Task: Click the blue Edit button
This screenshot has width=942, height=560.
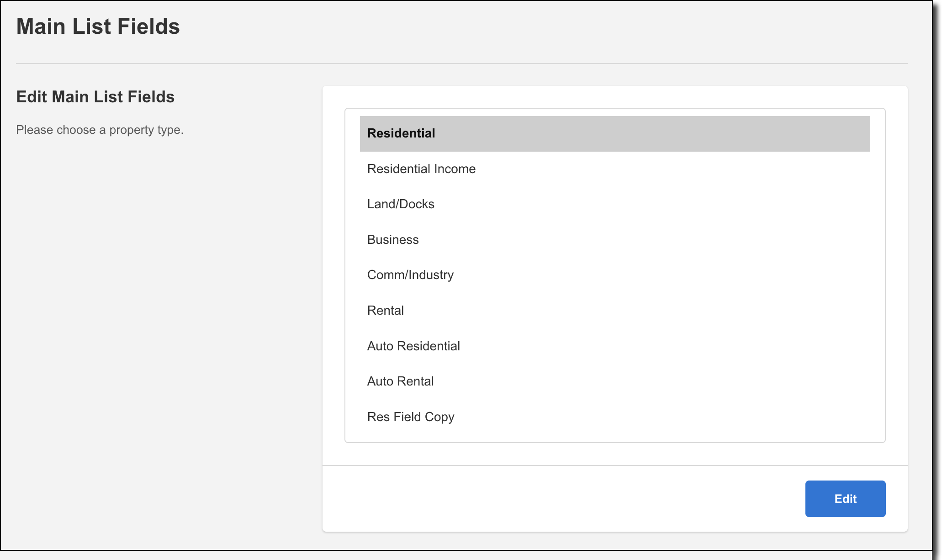Action: click(x=845, y=499)
